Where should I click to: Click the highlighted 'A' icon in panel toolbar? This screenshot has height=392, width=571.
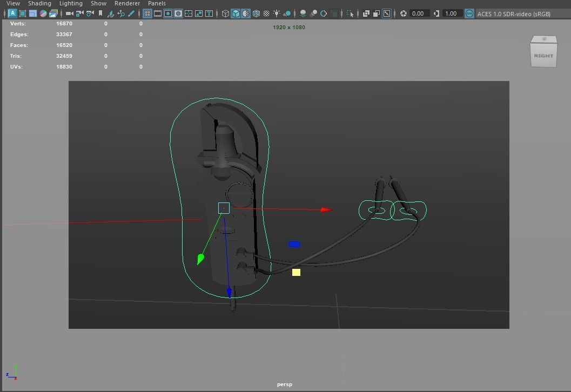click(x=12, y=13)
